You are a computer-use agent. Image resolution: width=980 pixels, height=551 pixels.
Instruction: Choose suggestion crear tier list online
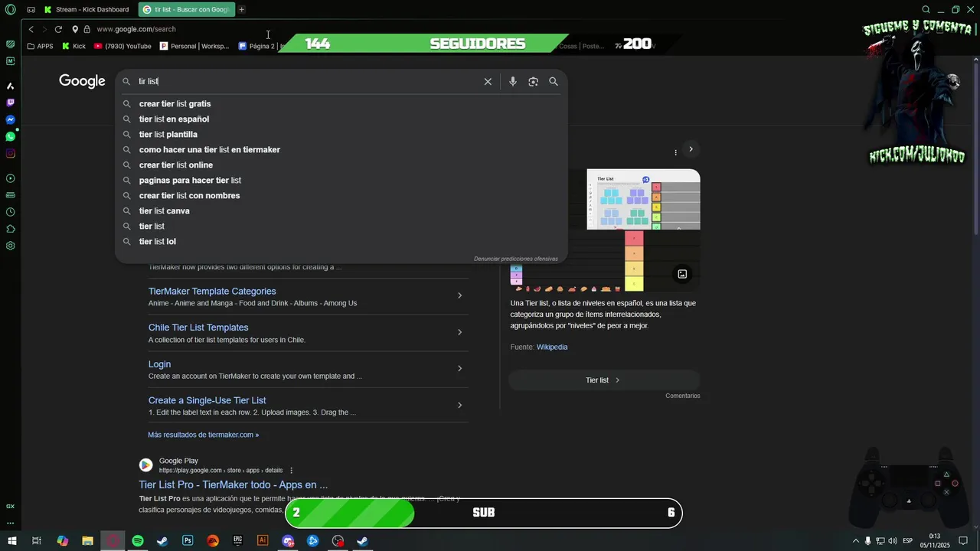pos(175,165)
